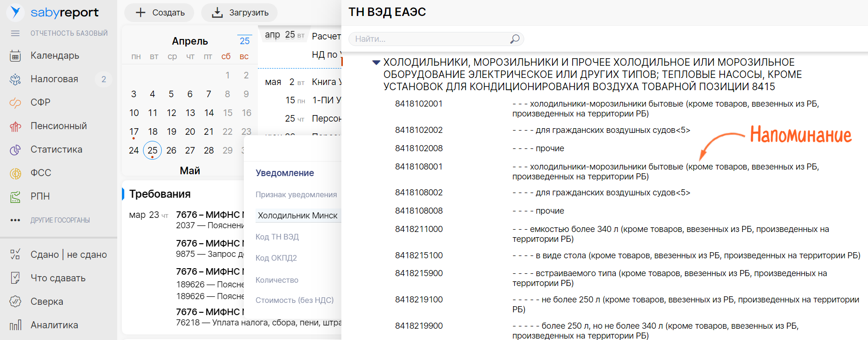868x340 pixels.
Task: Open the Аналитика bar chart icon
Action: [15, 325]
